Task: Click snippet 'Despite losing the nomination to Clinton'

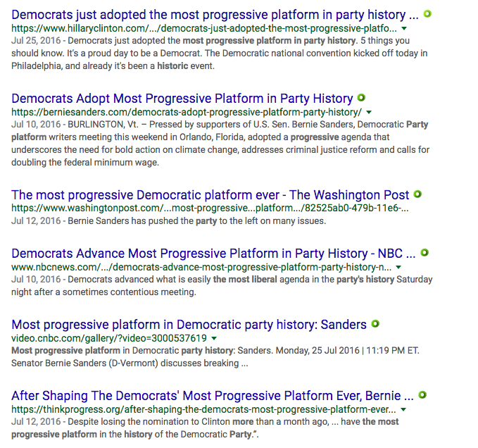Action: coord(149,422)
